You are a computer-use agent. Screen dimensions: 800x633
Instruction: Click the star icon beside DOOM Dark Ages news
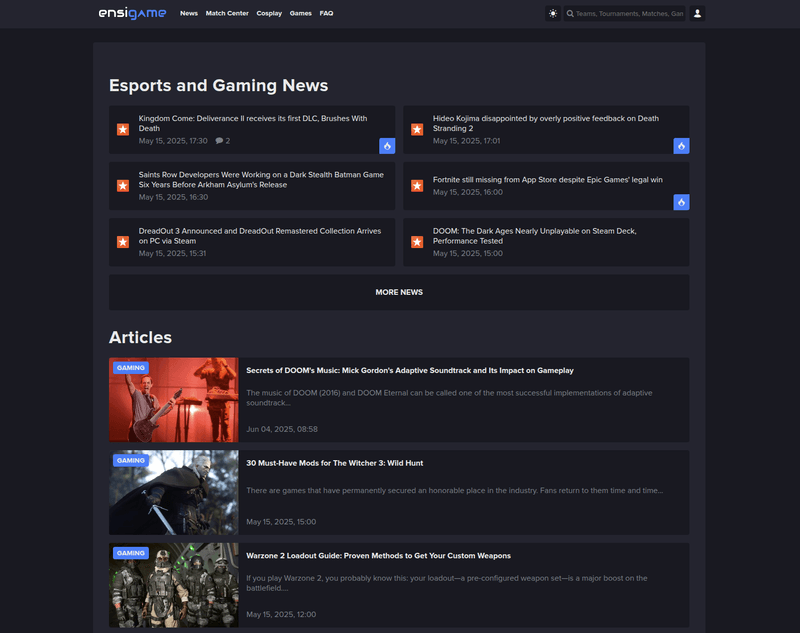click(417, 242)
